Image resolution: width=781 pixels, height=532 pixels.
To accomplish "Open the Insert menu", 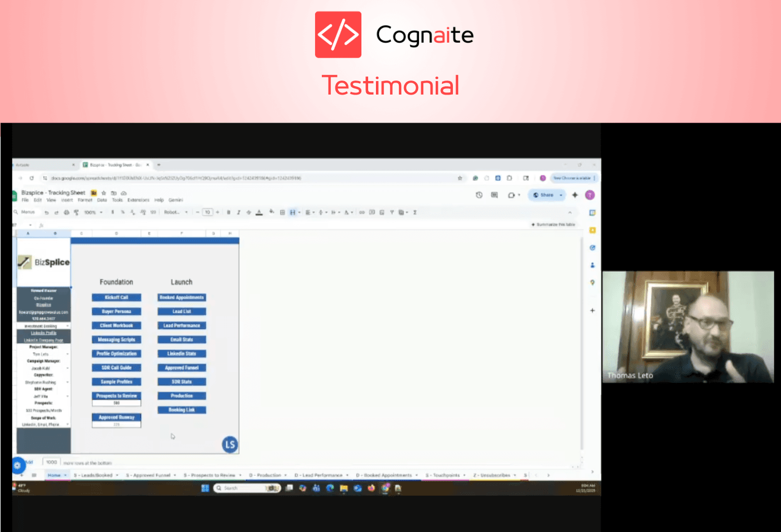I will click(67, 200).
